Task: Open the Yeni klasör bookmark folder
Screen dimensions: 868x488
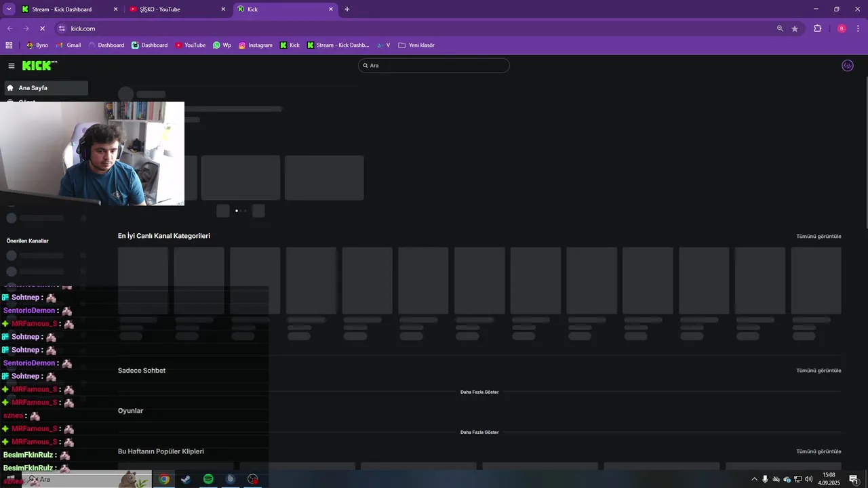Action: click(x=416, y=45)
